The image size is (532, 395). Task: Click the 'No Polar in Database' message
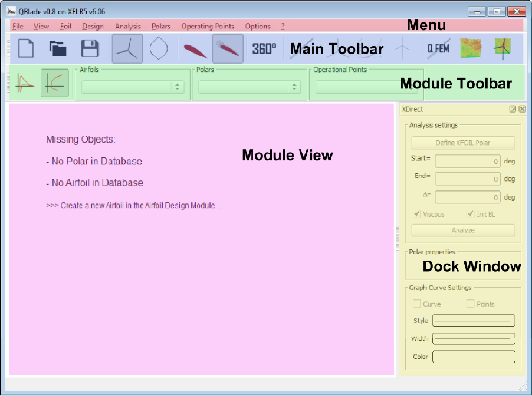click(x=94, y=161)
